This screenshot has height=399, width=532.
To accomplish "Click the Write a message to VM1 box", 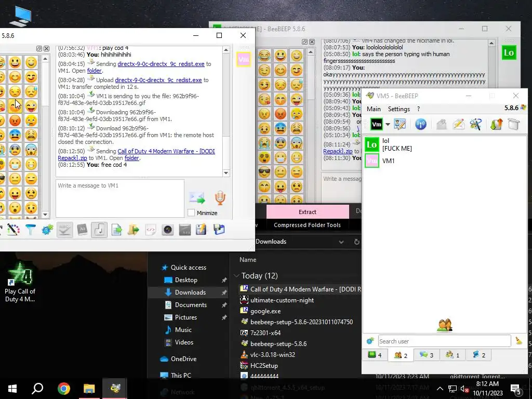I will coord(120,198).
